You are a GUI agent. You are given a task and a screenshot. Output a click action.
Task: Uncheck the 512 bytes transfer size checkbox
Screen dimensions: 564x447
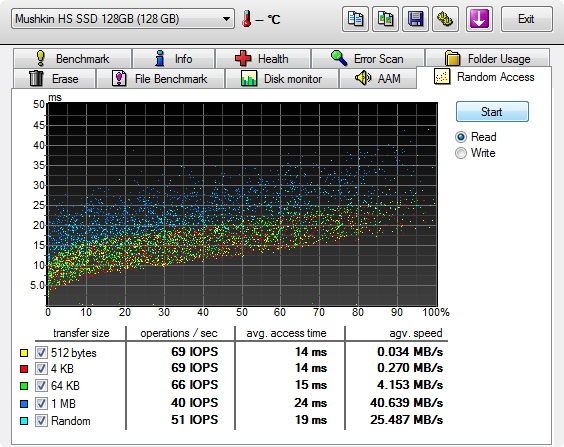click(41, 352)
